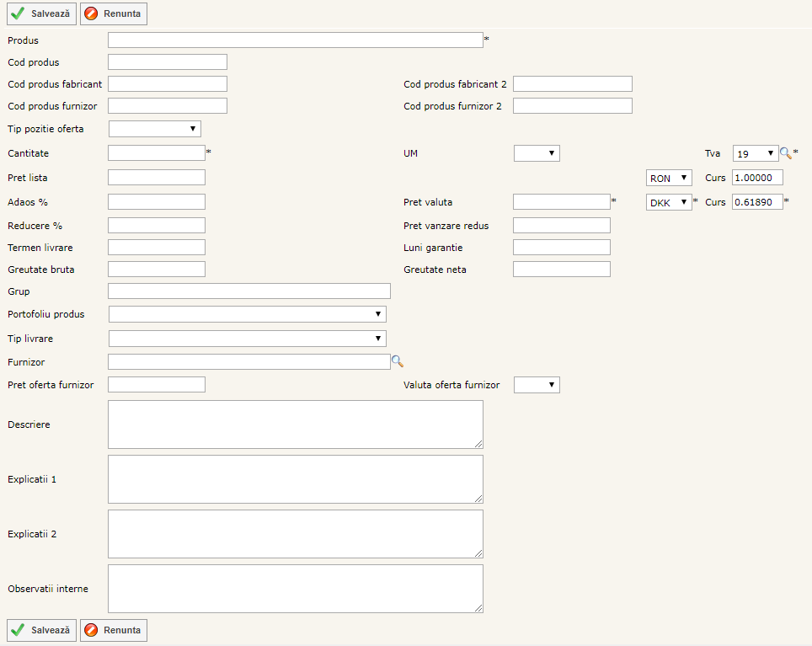Open the Tip pozitie oferta dropdown
The image size is (812, 646).
155,129
